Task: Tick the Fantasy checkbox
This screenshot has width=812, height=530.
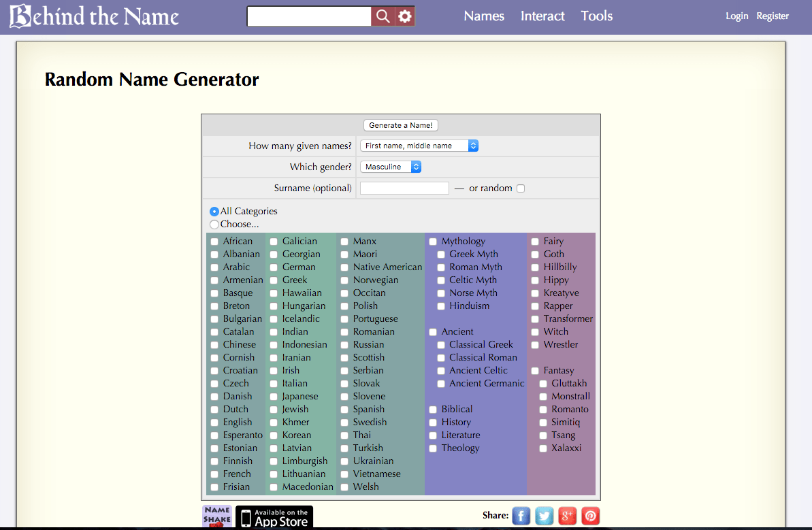Action: (x=535, y=371)
